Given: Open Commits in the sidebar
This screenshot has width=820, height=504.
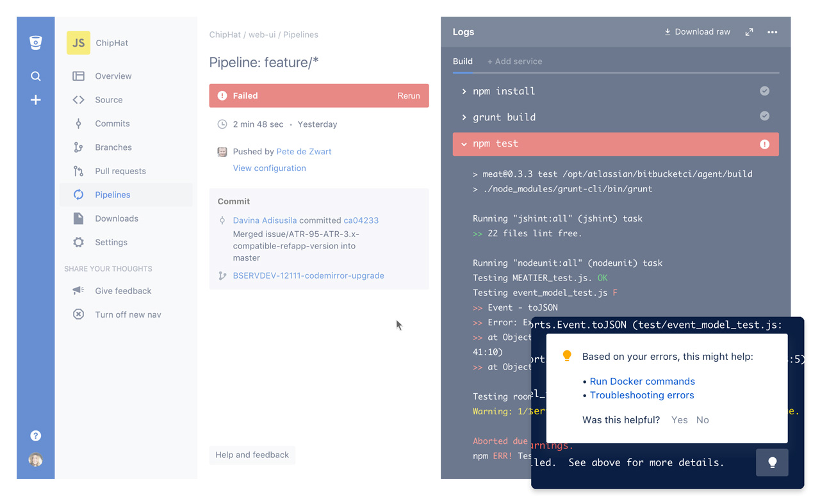Looking at the screenshot, I should [113, 124].
